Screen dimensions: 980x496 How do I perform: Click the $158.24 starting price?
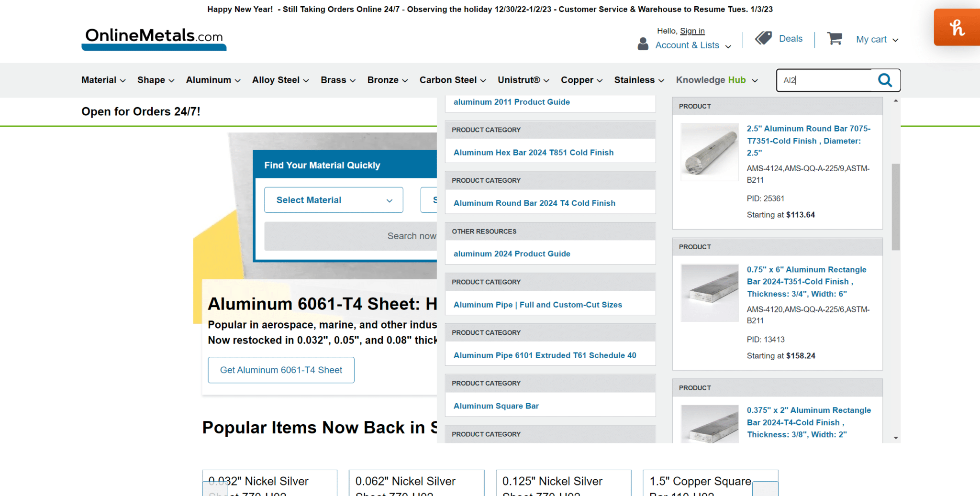pos(801,356)
